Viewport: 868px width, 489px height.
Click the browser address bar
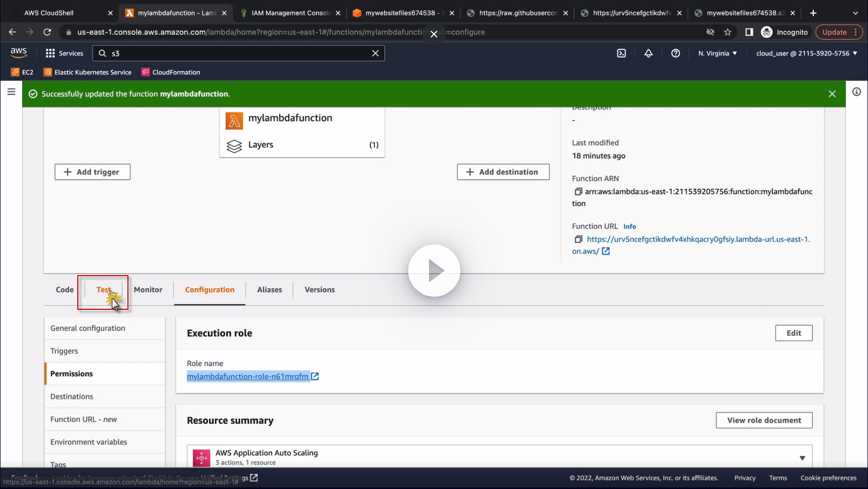click(x=381, y=32)
